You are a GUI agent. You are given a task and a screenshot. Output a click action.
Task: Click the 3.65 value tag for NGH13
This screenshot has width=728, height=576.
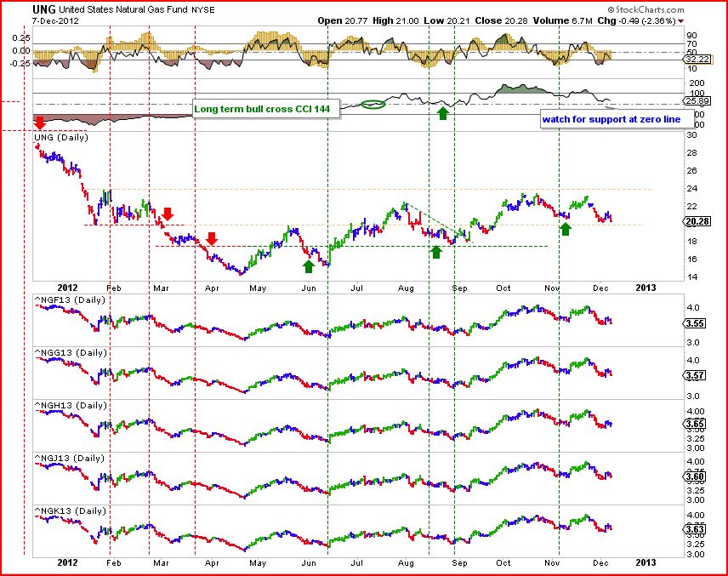(695, 424)
